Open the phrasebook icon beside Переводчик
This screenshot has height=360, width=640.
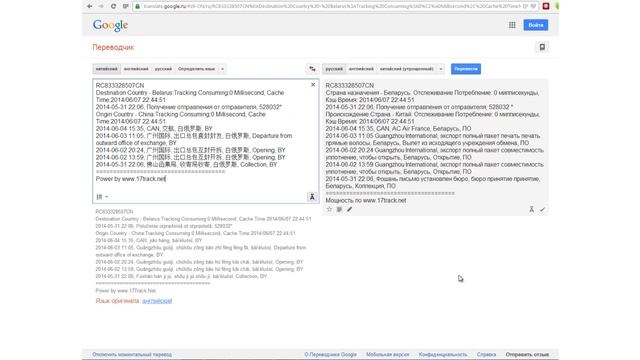point(542,47)
